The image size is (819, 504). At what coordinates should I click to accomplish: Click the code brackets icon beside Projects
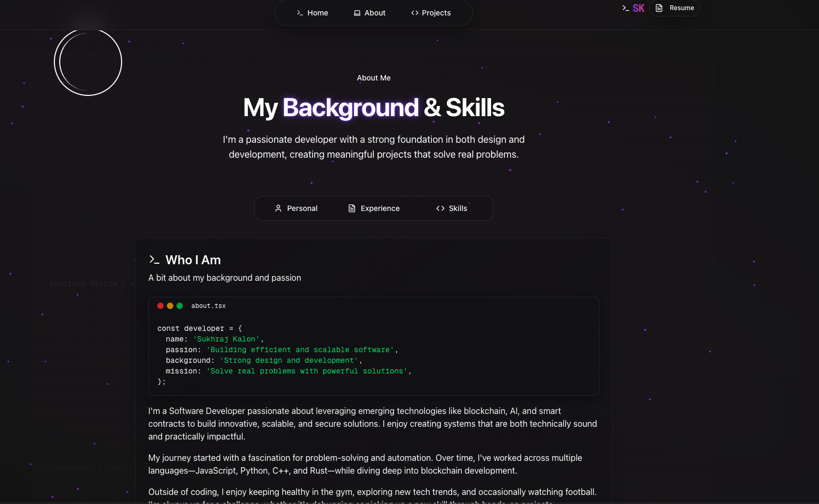click(415, 13)
